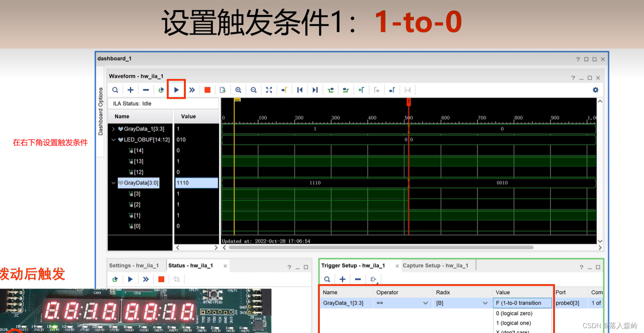
Task: Go to previous transition
Action: pyautogui.click(x=331, y=90)
